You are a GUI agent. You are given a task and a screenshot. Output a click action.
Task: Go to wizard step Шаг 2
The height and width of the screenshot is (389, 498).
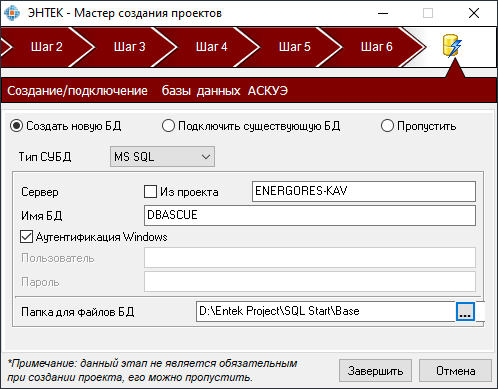coord(47,47)
